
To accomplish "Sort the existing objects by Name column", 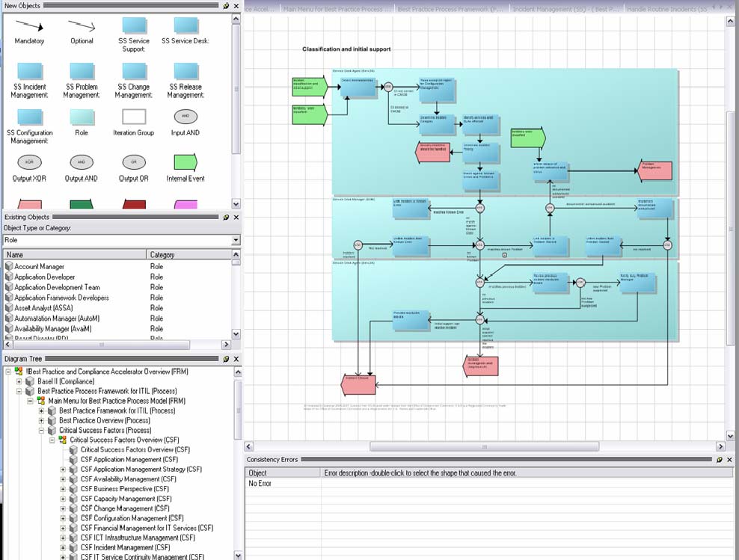I will (x=75, y=255).
